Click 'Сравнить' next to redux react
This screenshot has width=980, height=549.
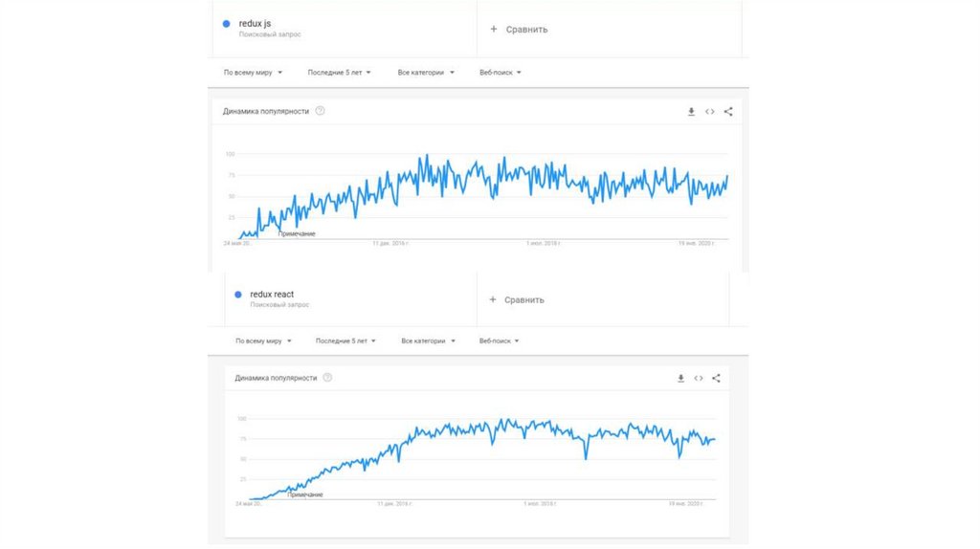point(517,300)
